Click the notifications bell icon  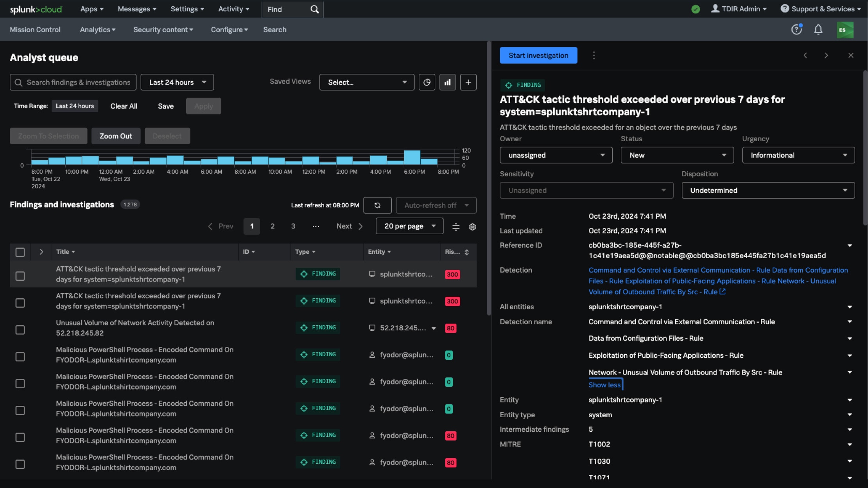(x=818, y=30)
